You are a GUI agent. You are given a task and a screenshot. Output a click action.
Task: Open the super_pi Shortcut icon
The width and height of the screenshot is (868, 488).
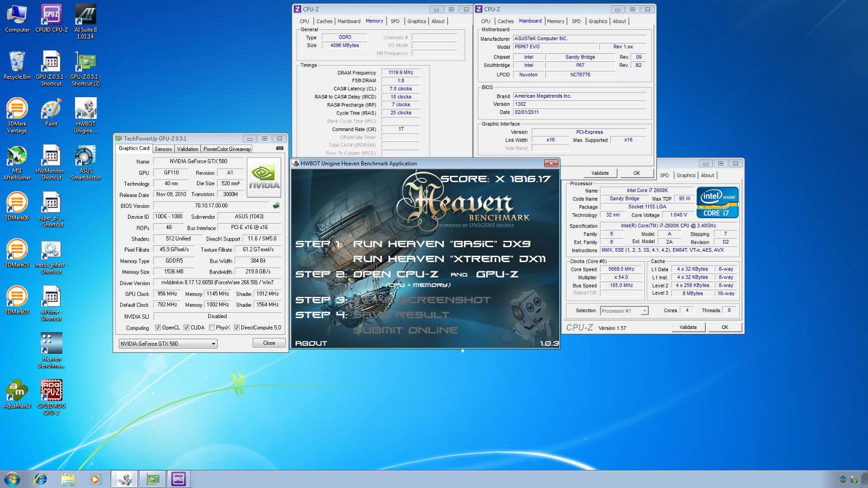click(52, 210)
